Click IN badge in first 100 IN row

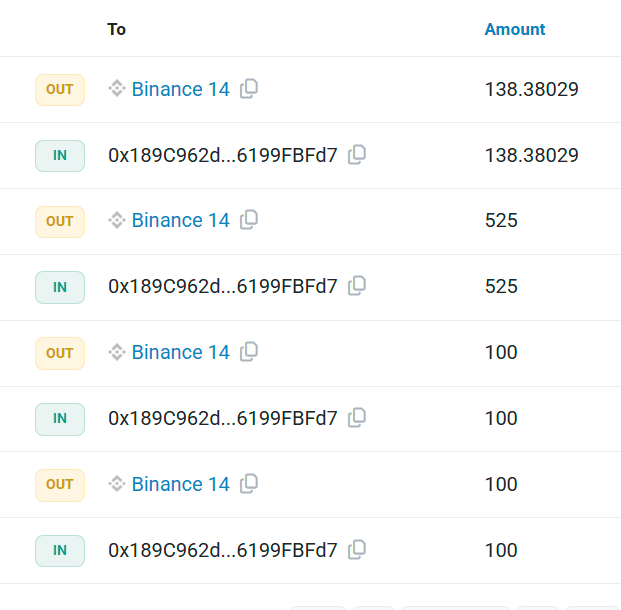[x=60, y=419]
